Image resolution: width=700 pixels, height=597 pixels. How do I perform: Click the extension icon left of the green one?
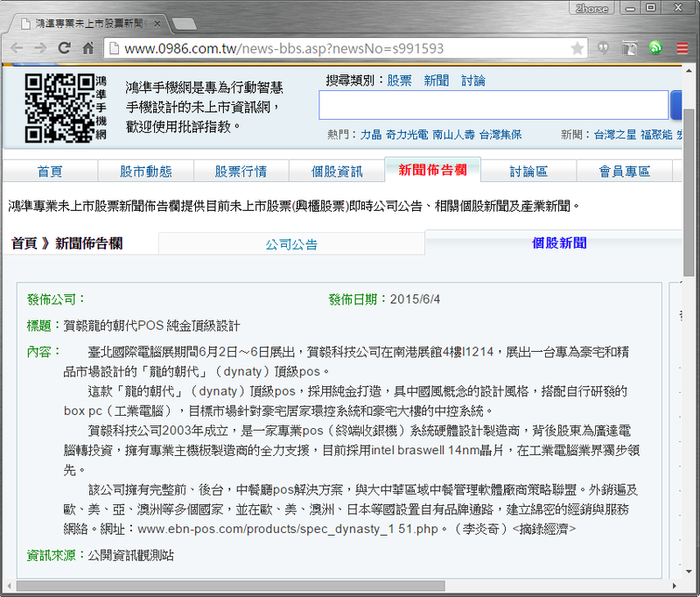tap(629, 48)
